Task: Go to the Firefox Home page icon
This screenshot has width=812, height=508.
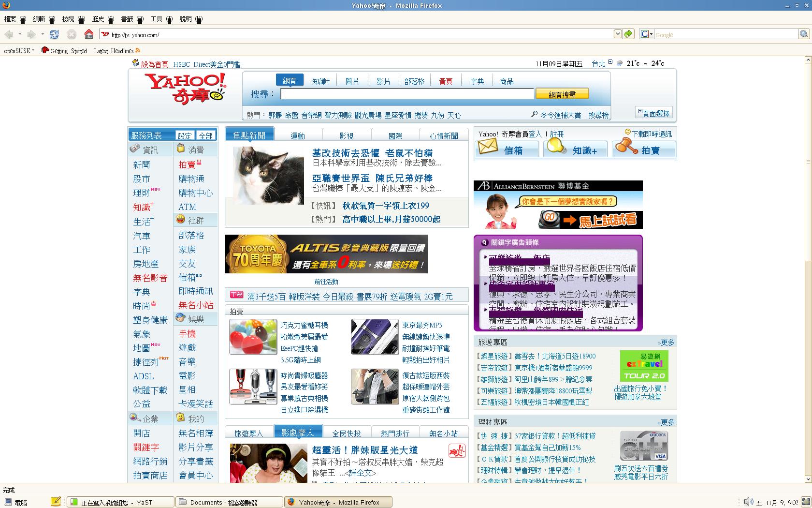Action: pyautogui.click(x=88, y=34)
